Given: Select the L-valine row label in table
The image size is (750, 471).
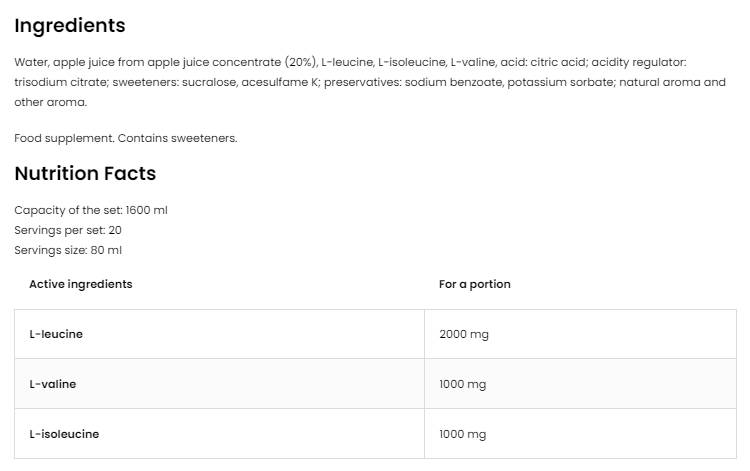Looking at the screenshot, I should click(52, 384).
